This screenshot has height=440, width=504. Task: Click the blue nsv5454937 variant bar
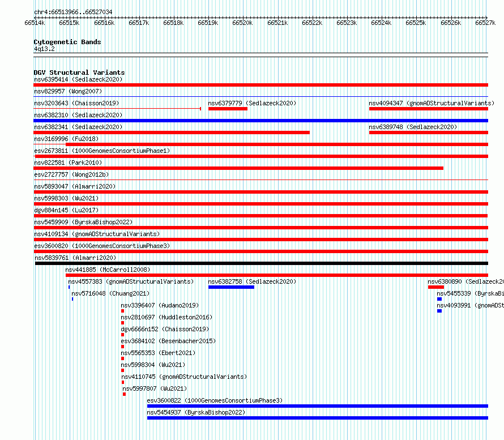[318, 418]
